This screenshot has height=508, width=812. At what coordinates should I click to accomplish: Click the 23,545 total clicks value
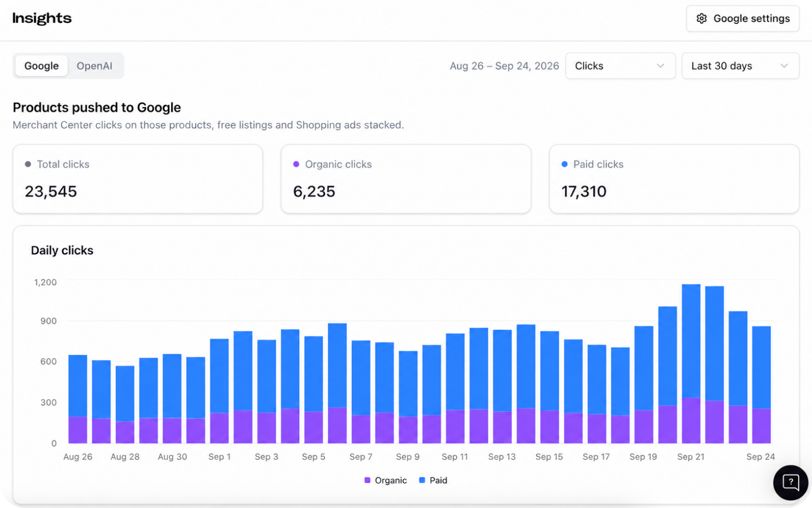tap(51, 192)
